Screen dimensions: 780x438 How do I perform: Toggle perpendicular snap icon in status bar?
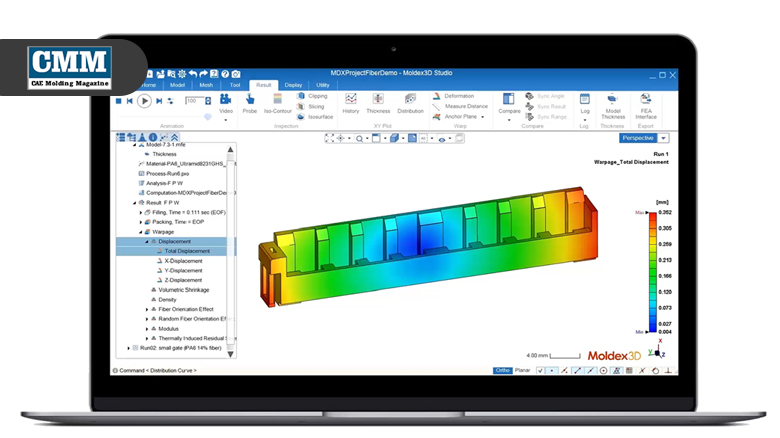coord(668,371)
